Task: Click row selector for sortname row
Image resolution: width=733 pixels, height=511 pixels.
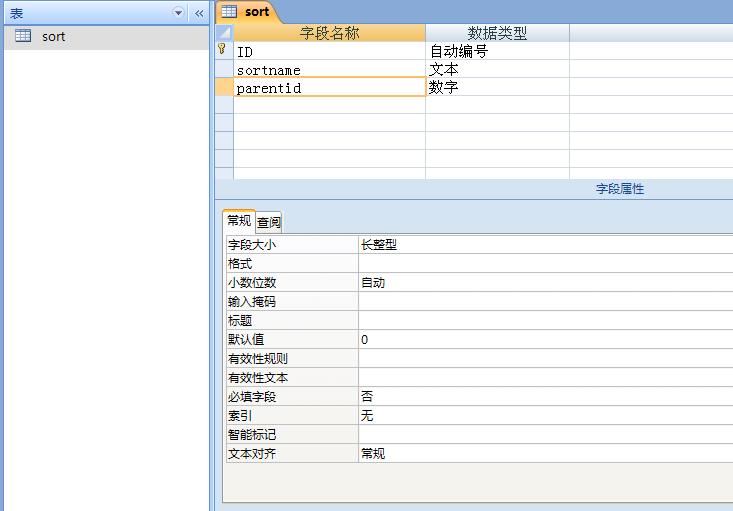Action: (224, 69)
